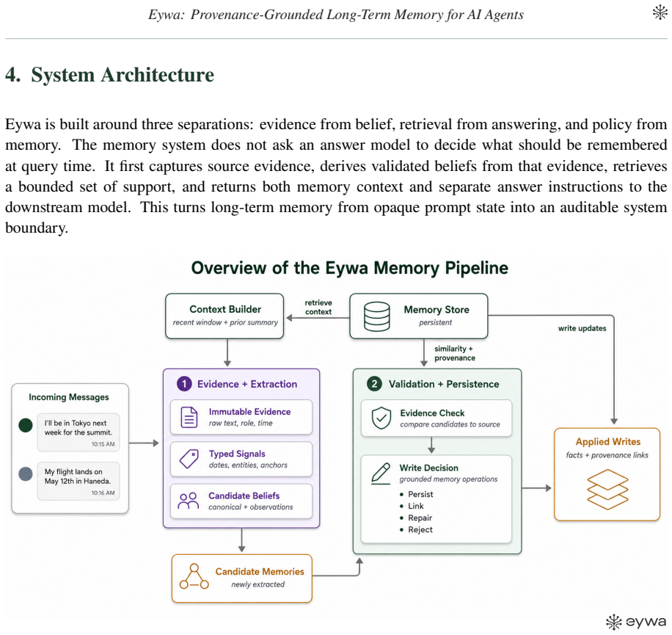Click the Candidate Memories label

(260, 572)
